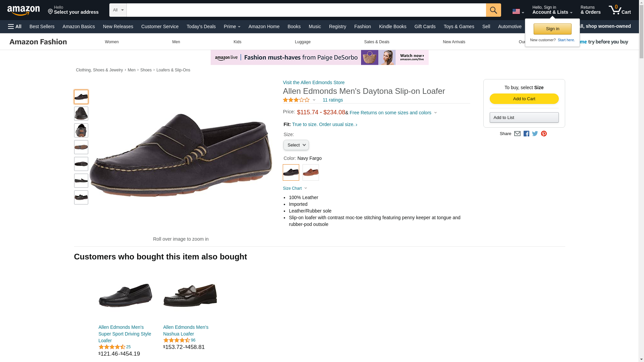The width and height of the screenshot is (644, 362).
Task: Share on Facebook icon
Action: pyautogui.click(x=526, y=133)
